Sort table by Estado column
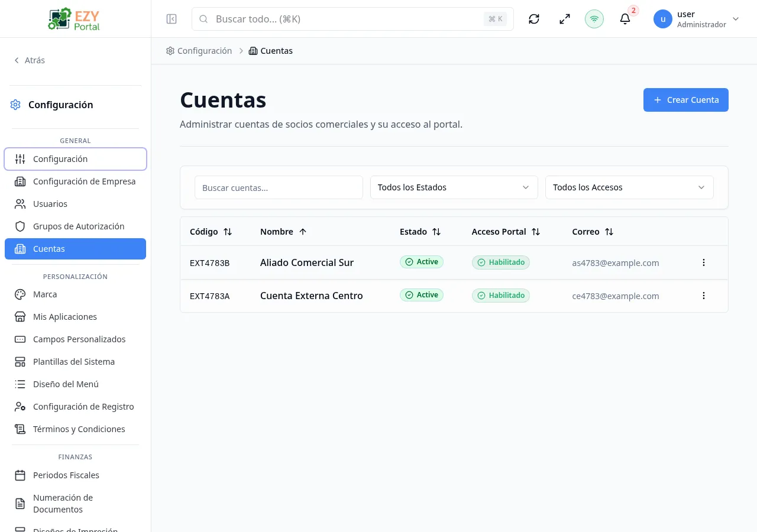Screen dimensions: 757x532 coord(420,232)
